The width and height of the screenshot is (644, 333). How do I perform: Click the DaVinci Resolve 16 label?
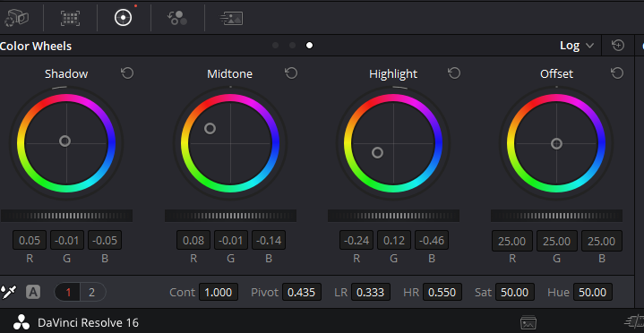pyautogui.click(x=89, y=323)
